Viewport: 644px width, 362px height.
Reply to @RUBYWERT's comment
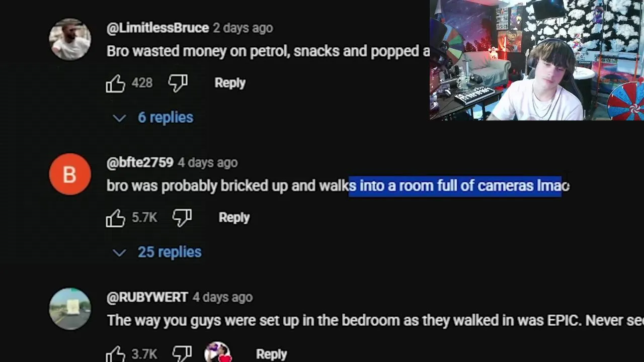(272, 354)
